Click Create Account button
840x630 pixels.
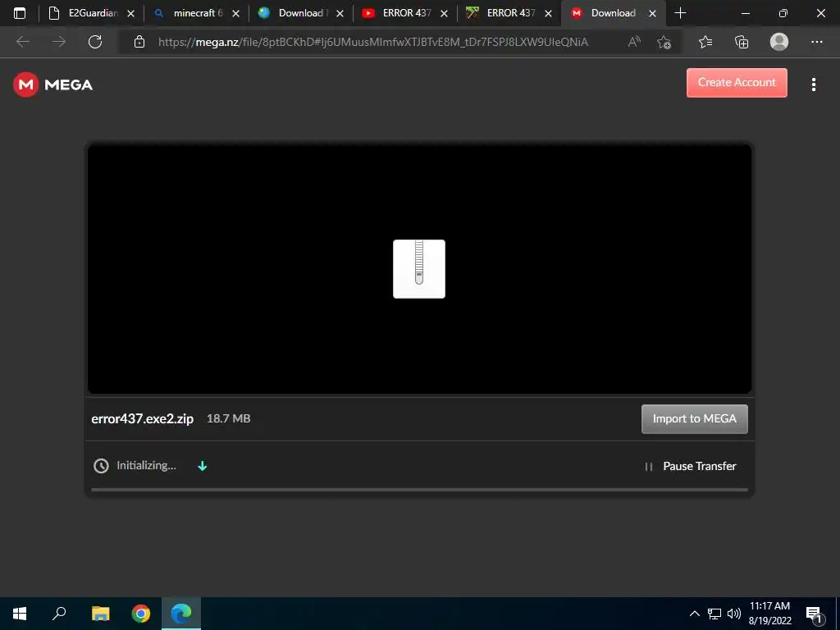coord(737,83)
